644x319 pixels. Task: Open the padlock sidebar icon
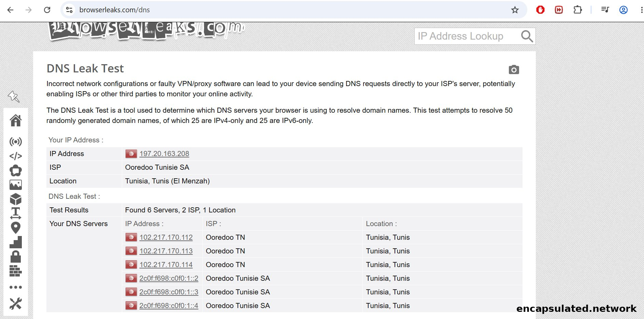tap(16, 256)
